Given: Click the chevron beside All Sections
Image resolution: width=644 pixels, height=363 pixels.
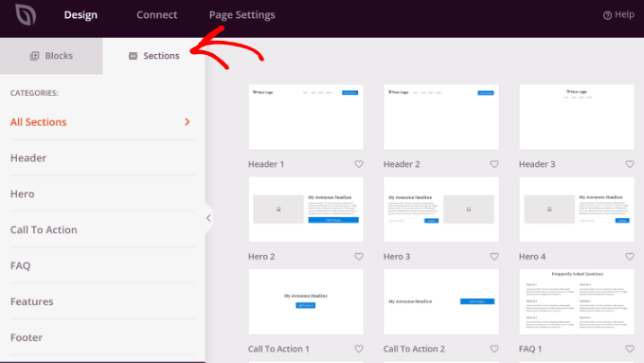Looking at the screenshot, I should click(188, 121).
